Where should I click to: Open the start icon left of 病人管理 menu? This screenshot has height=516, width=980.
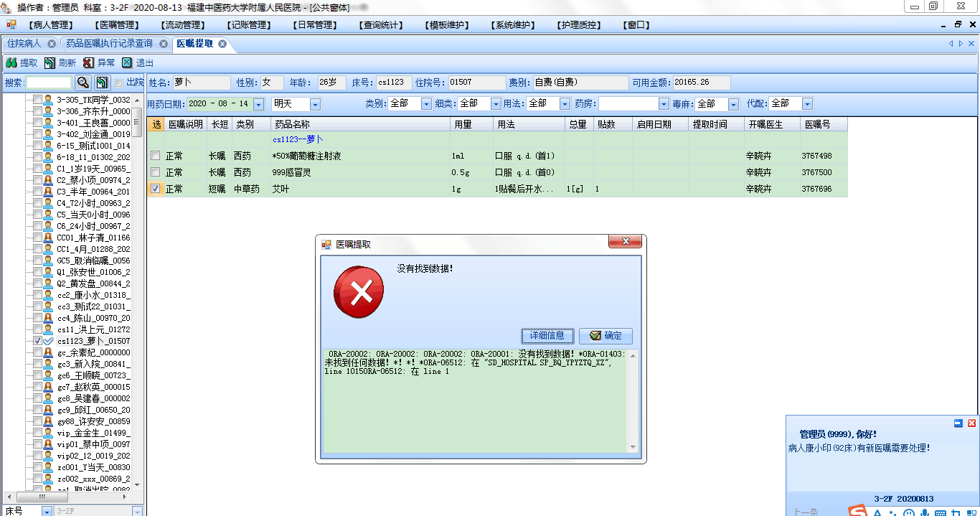11,25
